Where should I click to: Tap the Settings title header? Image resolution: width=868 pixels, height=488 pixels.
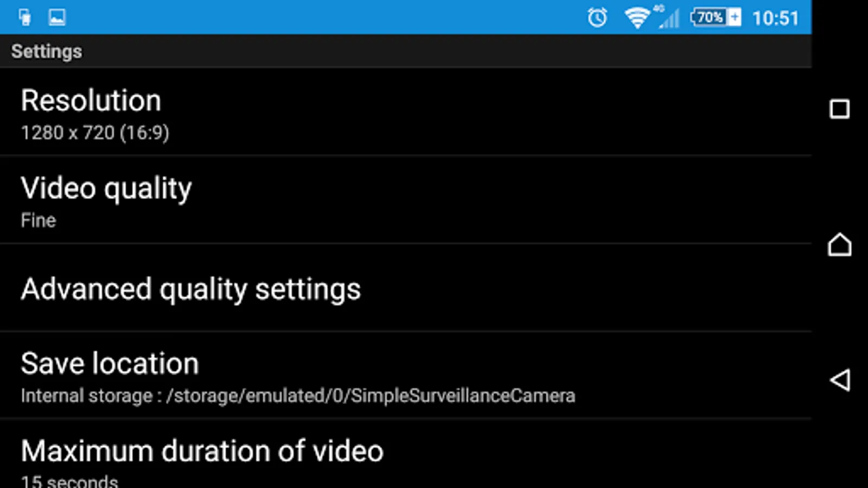[x=47, y=52]
